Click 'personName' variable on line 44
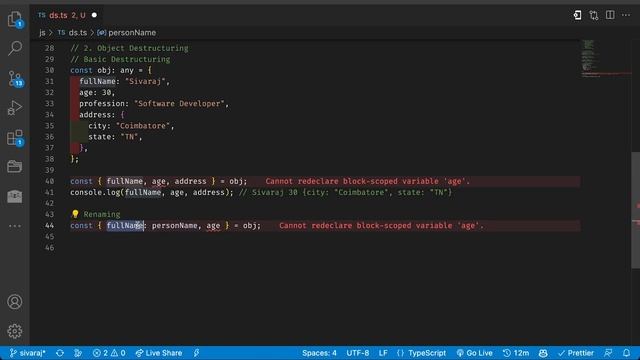Viewport: 640px width, 360px height. tap(175, 226)
